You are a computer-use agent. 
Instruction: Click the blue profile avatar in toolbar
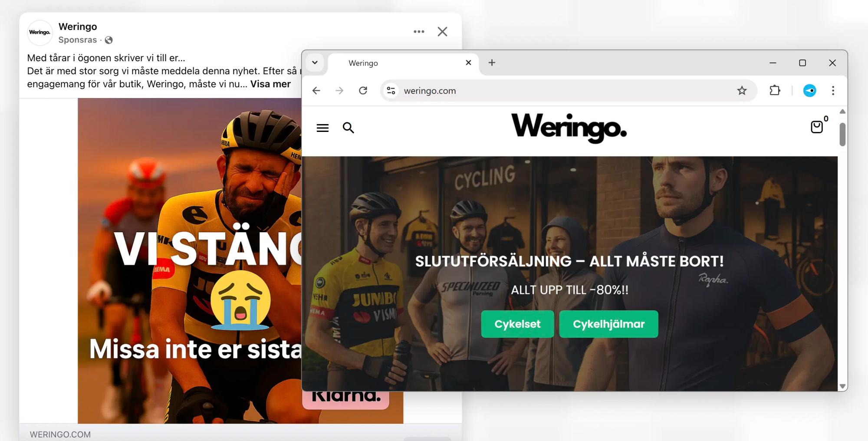[809, 90]
